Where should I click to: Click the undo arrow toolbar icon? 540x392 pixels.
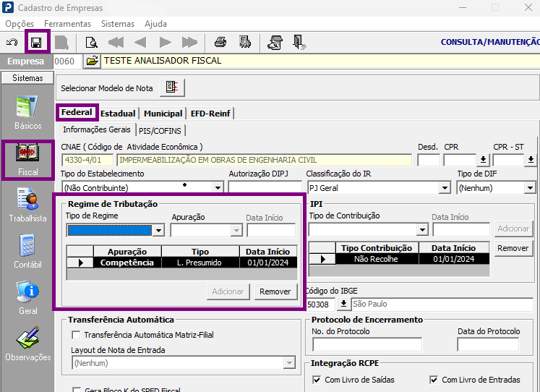[x=12, y=43]
